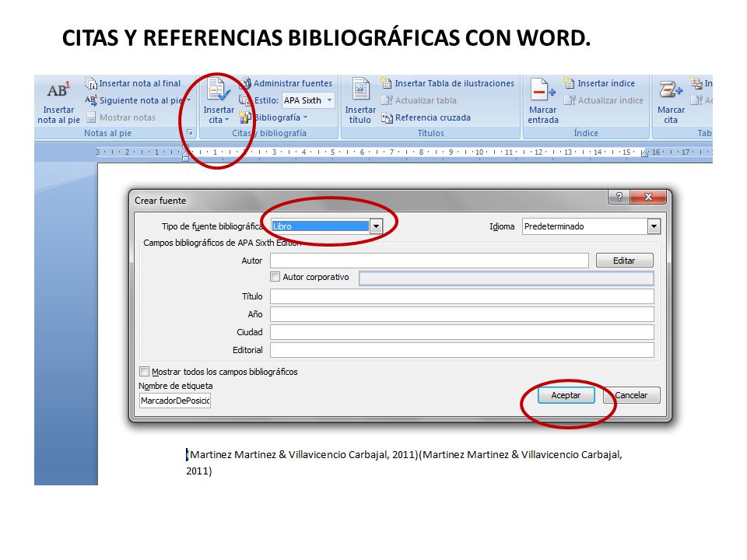Click the Insertar cita icon
This screenshot has height=560, width=747.
[219, 89]
